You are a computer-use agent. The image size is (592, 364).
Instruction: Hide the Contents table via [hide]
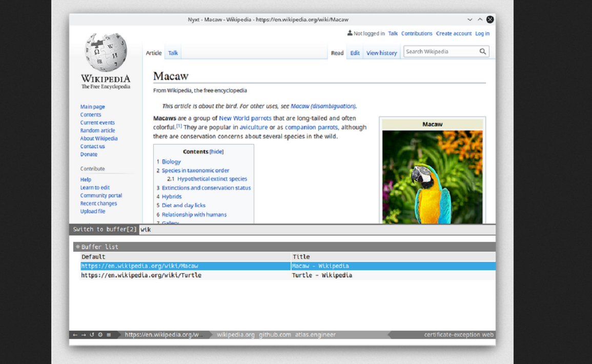coord(216,152)
